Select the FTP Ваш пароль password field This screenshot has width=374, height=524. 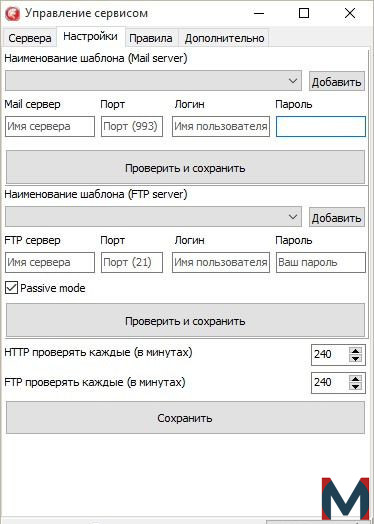pos(321,262)
